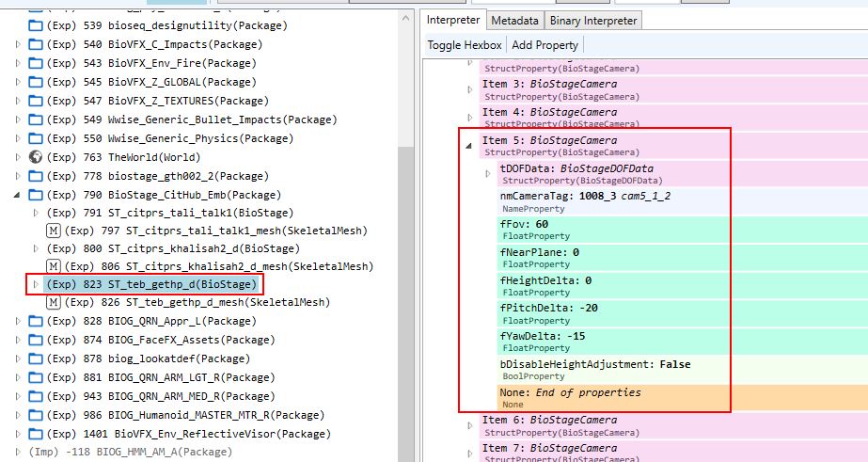
Task: Click the globe icon of TheWorld
Action: (x=36, y=157)
